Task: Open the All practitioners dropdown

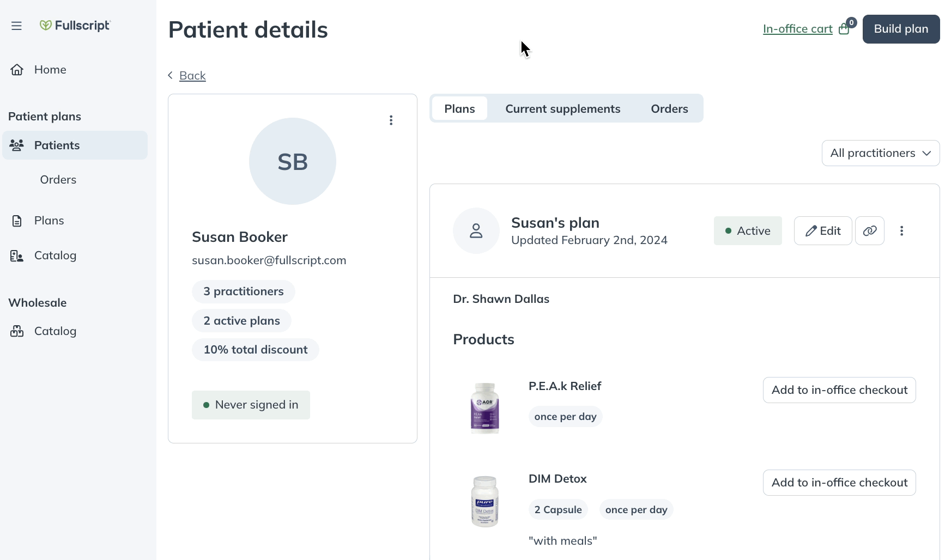Action: tap(881, 153)
